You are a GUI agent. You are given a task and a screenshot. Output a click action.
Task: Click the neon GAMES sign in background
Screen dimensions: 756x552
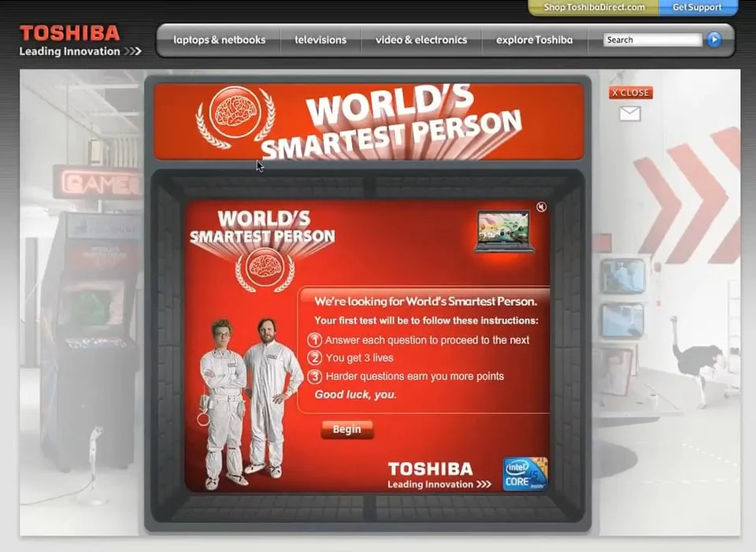(98, 183)
